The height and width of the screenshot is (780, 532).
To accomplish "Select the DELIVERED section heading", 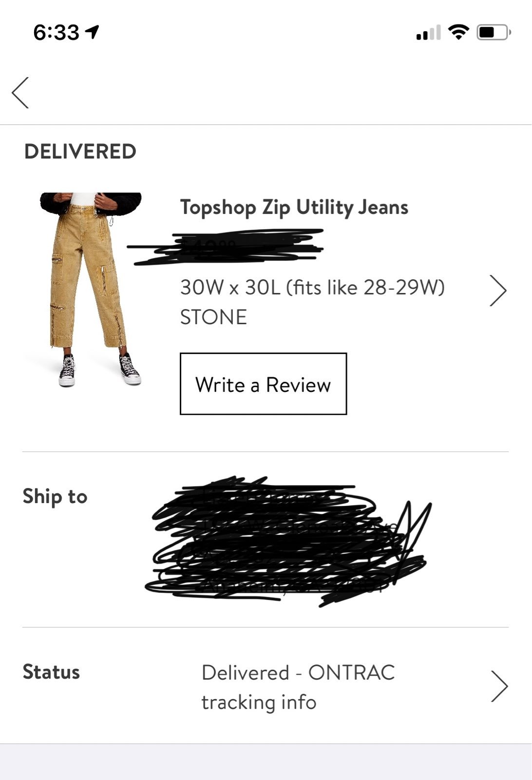I will coord(80,152).
